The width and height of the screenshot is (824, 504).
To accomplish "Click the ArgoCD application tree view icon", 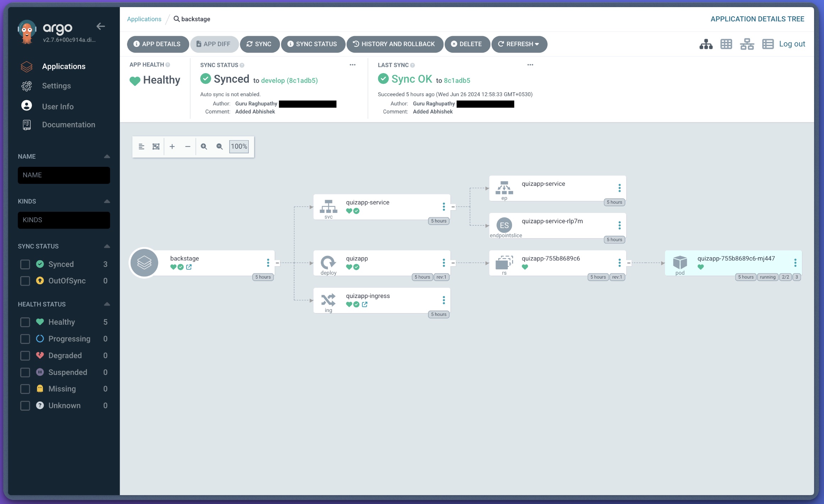I will click(x=705, y=44).
